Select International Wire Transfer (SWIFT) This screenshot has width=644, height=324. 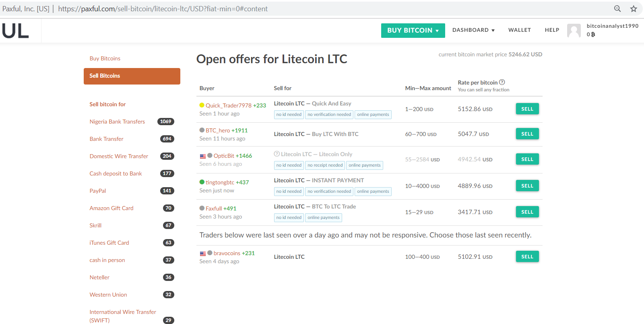123,316
